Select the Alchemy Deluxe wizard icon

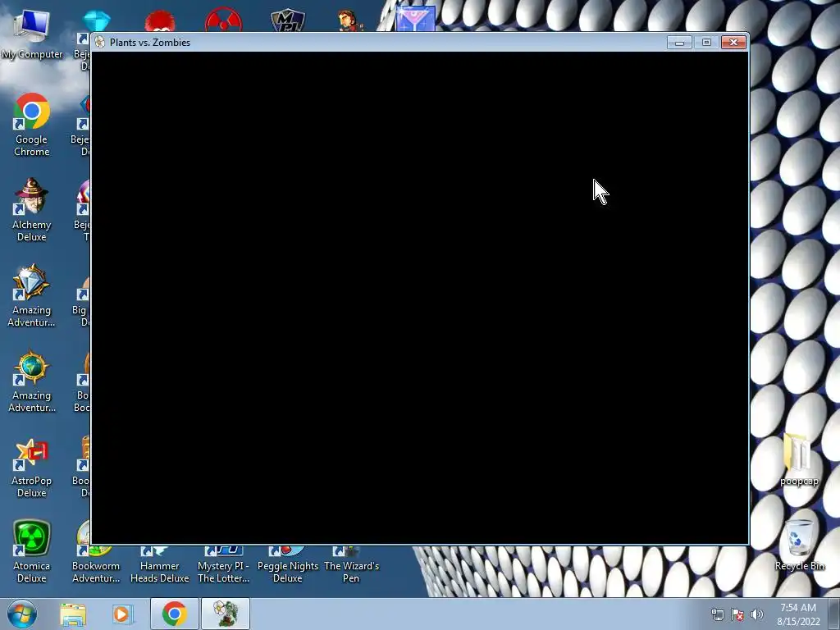point(32,209)
